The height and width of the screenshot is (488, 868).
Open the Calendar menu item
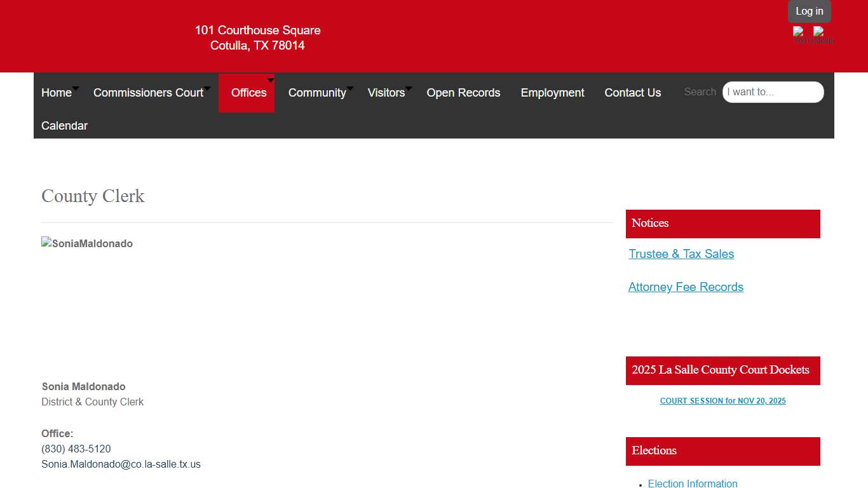64,126
